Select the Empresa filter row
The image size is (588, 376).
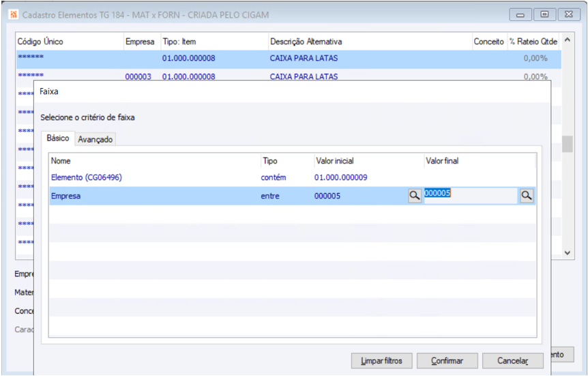coord(292,195)
